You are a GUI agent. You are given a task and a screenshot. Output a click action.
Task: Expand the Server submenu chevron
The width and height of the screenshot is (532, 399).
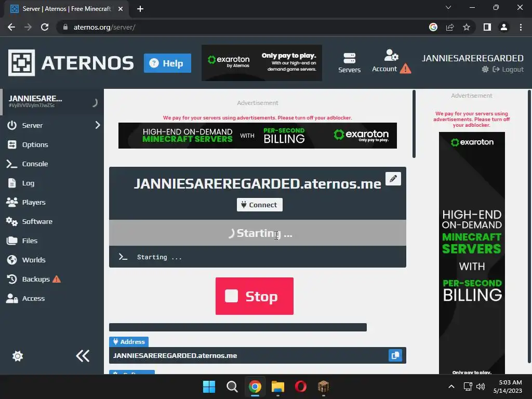click(97, 125)
